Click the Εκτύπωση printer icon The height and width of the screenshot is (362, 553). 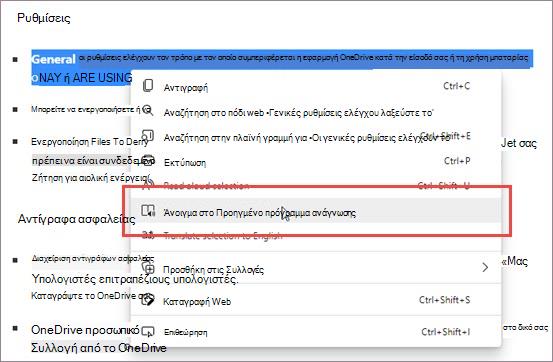[148, 161]
